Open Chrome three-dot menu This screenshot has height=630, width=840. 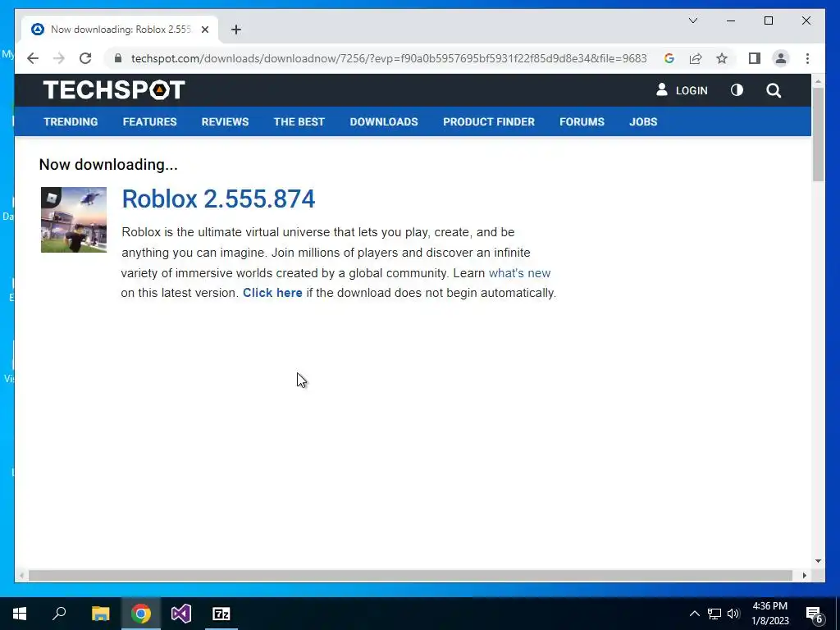[x=807, y=58]
